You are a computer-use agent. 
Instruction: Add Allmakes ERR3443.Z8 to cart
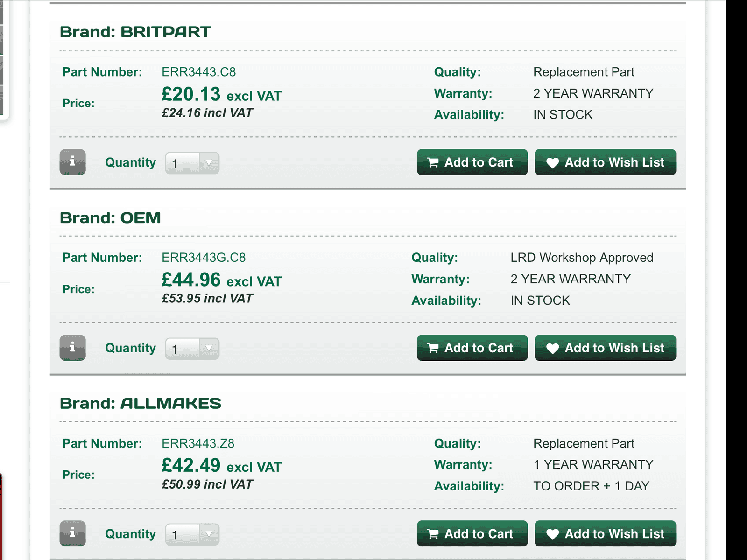(472, 533)
